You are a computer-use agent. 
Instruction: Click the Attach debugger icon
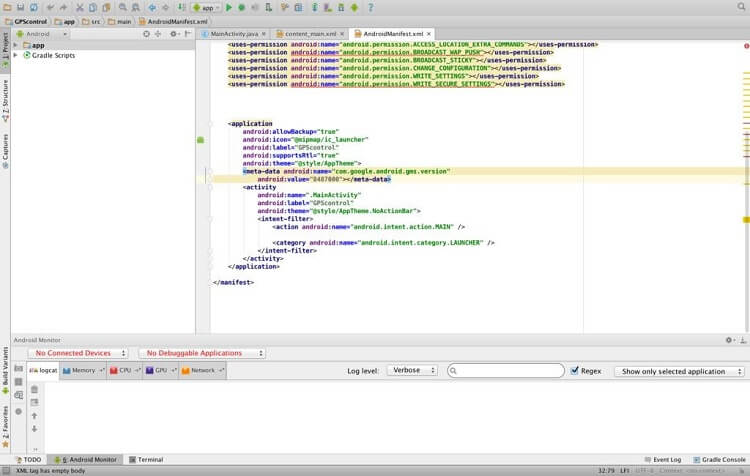pyautogui.click(x=268, y=7)
